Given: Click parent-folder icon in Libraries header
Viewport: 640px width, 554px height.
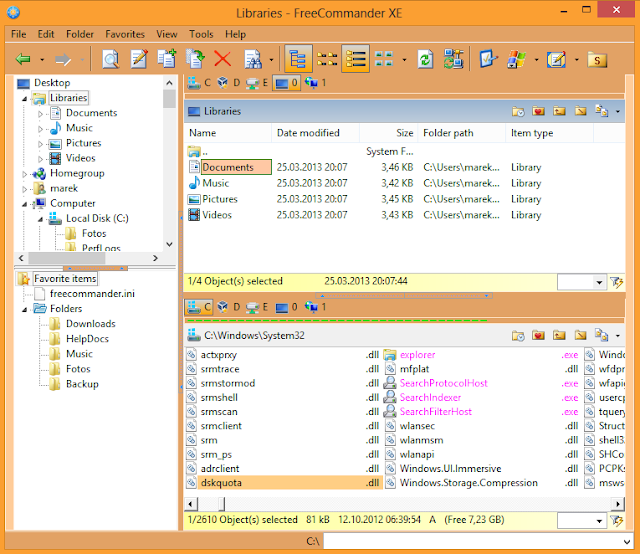Looking at the screenshot, I should 559,111.
